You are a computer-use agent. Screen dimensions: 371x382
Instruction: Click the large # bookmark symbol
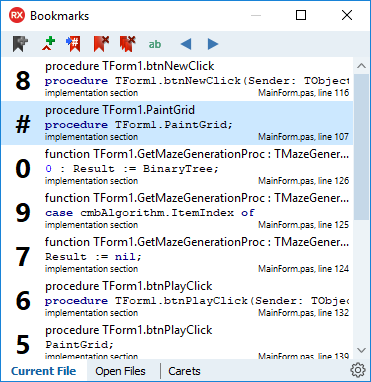23,125
